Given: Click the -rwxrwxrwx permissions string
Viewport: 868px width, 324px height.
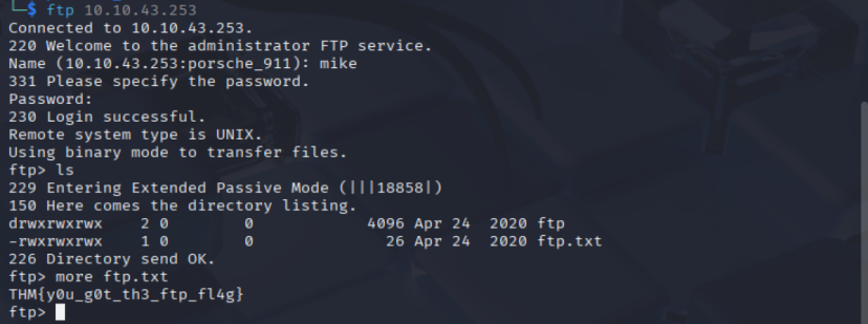Looking at the screenshot, I should point(56,241).
